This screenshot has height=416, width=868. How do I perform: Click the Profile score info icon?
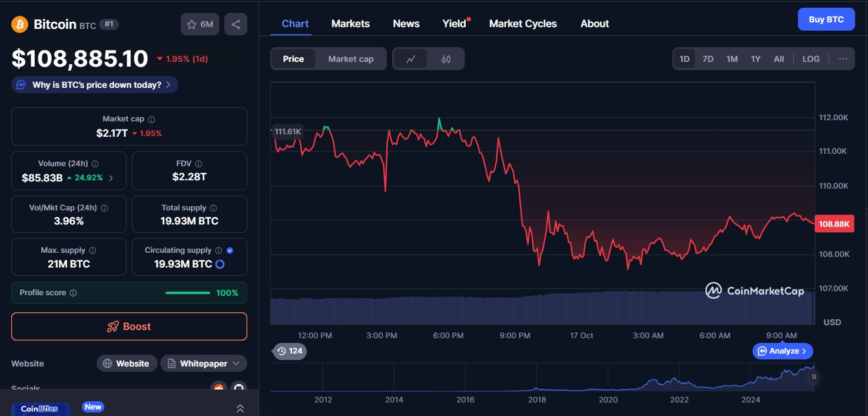point(73,293)
